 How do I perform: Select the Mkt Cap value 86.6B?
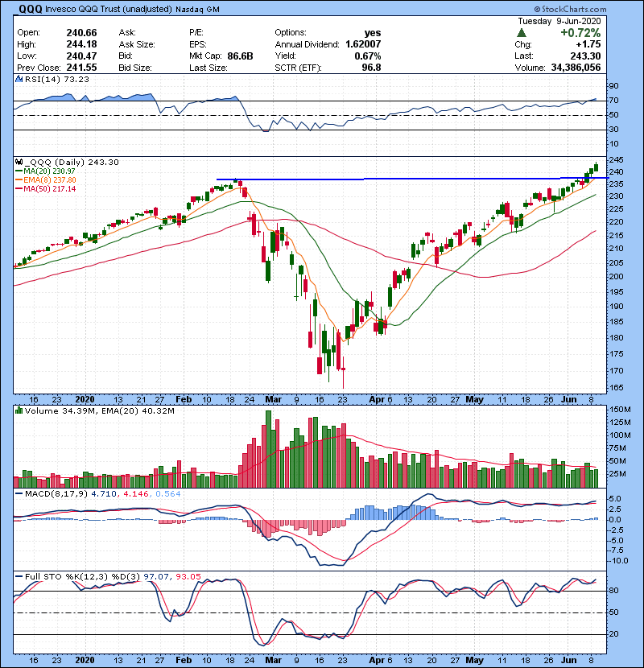[x=240, y=56]
